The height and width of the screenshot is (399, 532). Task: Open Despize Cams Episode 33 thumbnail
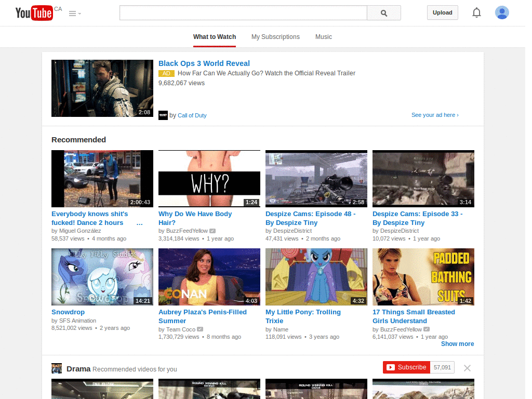[423, 179]
